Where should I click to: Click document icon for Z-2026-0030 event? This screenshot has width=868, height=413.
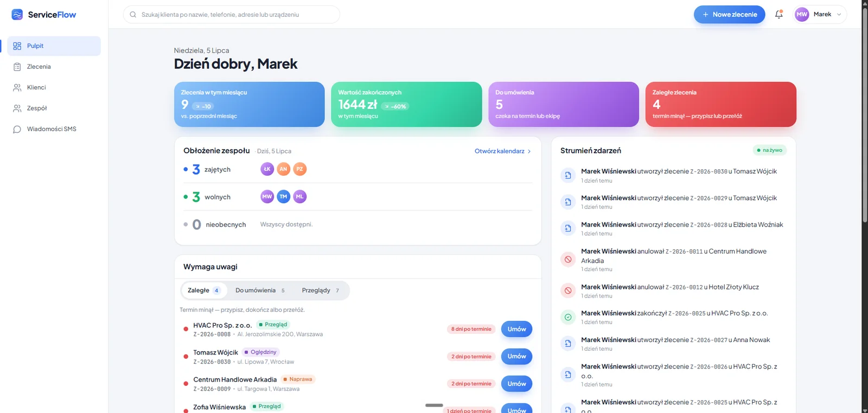568,176
